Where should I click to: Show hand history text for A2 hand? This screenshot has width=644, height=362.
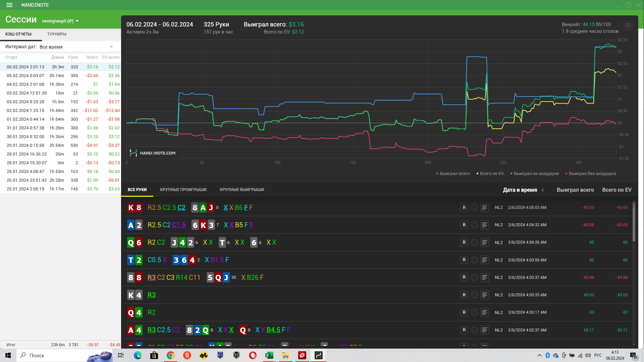tap(485, 225)
